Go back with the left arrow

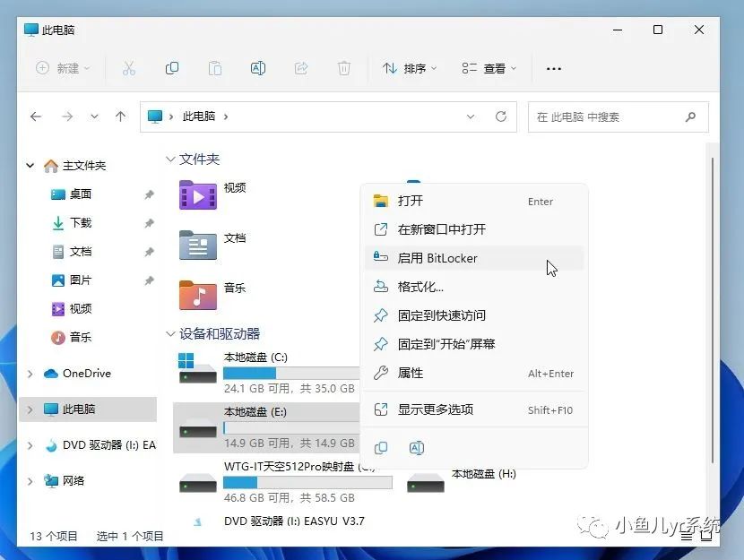(x=36, y=116)
